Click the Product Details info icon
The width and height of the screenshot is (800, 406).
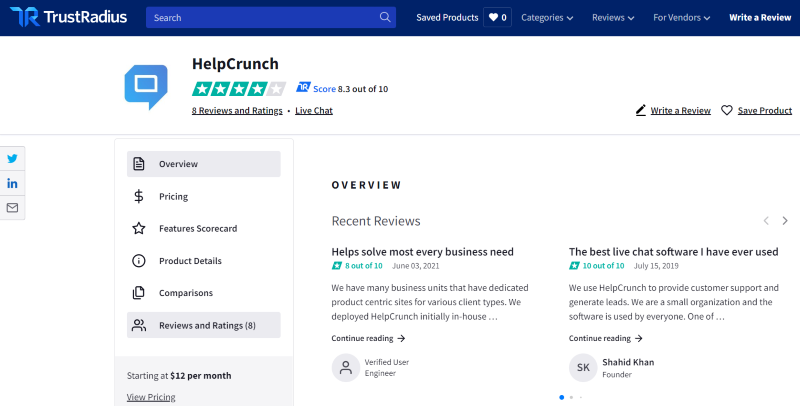coord(139,261)
